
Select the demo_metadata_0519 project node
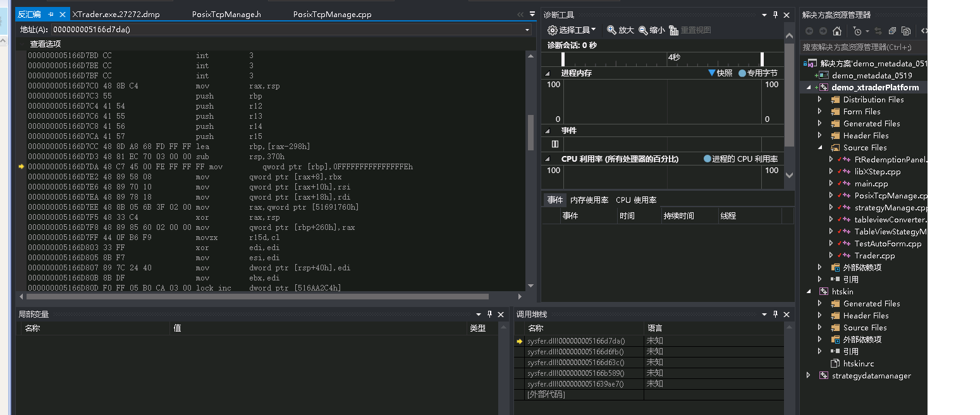point(872,75)
